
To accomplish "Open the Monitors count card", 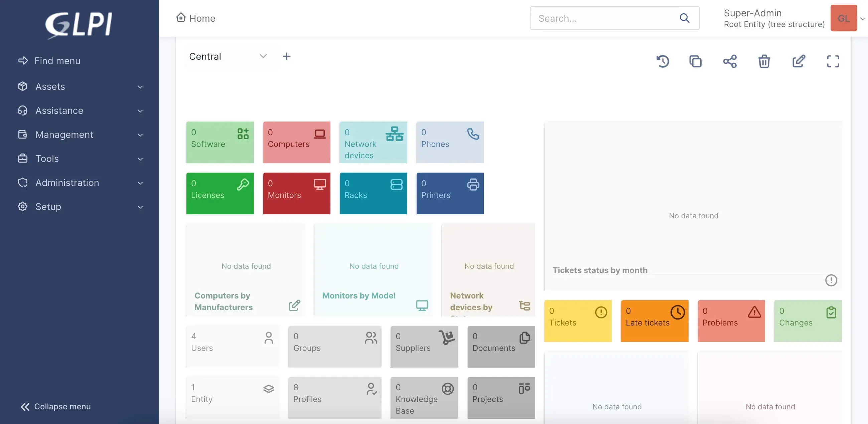I will tap(297, 193).
